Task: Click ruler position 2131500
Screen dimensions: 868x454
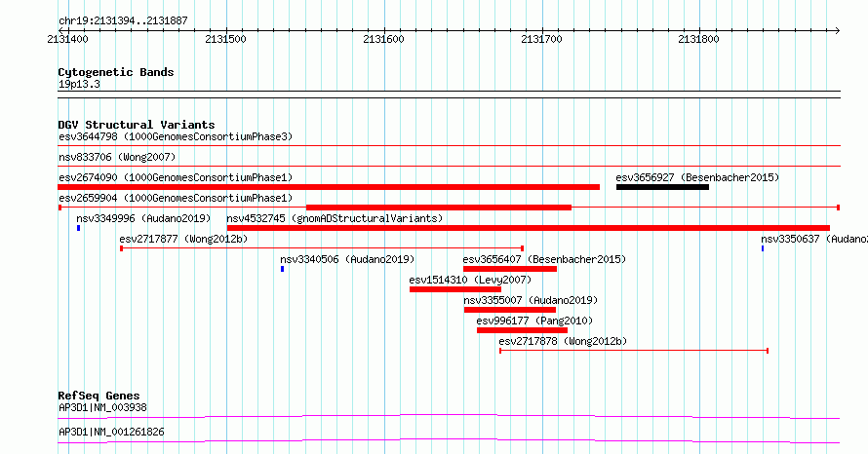Action: [x=226, y=39]
